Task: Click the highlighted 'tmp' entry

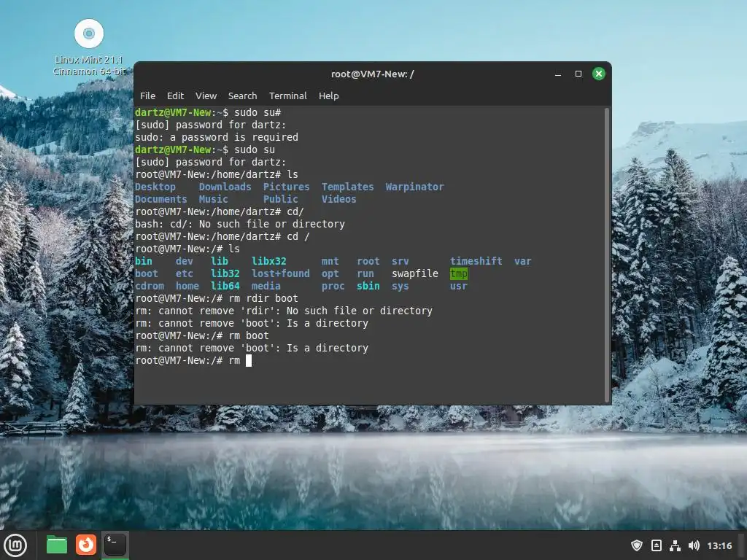Action: pos(458,273)
